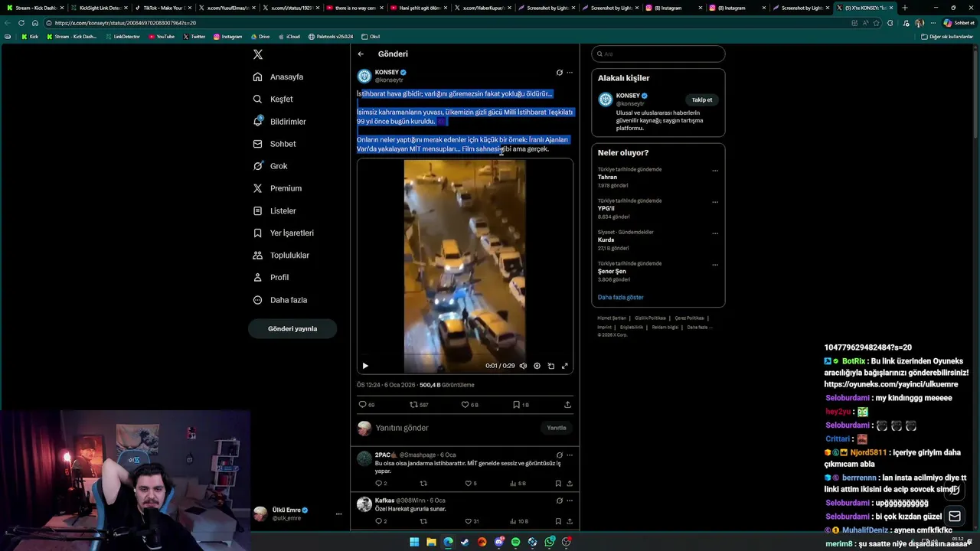This screenshot has height=551, width=980.
Task: Bookmark the 2PAC reply
Action: tap(558, 484)
